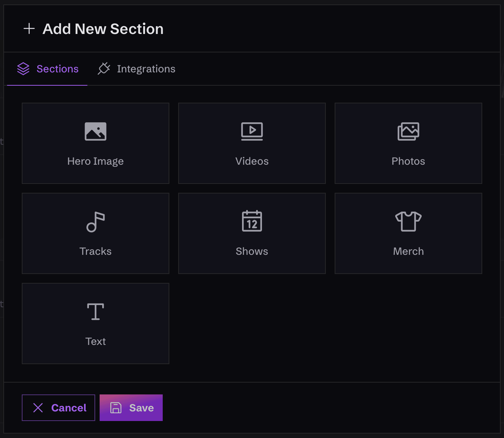The image size is (504, 438).
Task: Click the stacked layers icon next to Sections
Action: click(24, 69)
